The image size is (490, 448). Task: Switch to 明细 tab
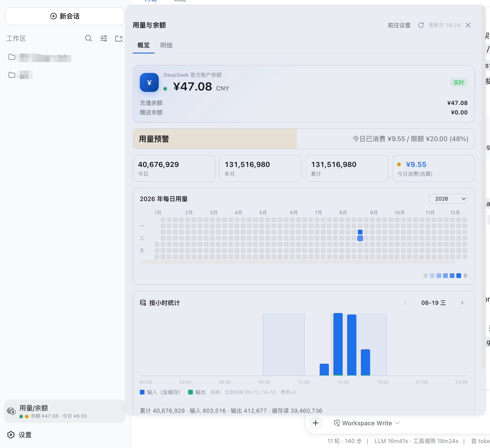coord(166,45)
